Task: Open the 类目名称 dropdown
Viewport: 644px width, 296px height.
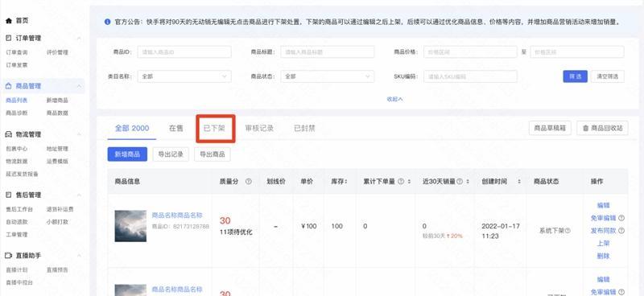Action: [184, 76]
